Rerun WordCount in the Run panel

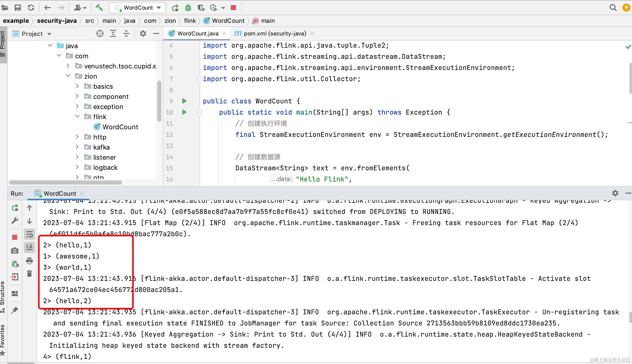click(15, 208)
